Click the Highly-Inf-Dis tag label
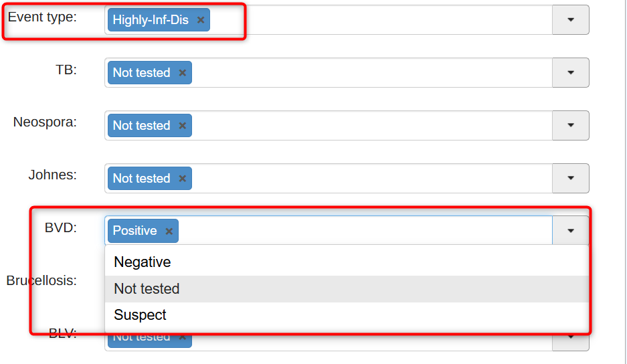This screenshot has width=627, height=364. click(x=151, y=20)
